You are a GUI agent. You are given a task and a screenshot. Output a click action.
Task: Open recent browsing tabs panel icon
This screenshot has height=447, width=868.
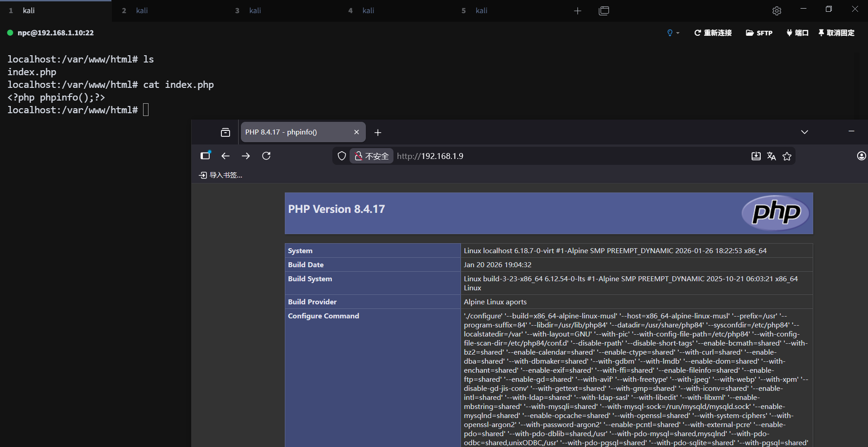point(225,132)
